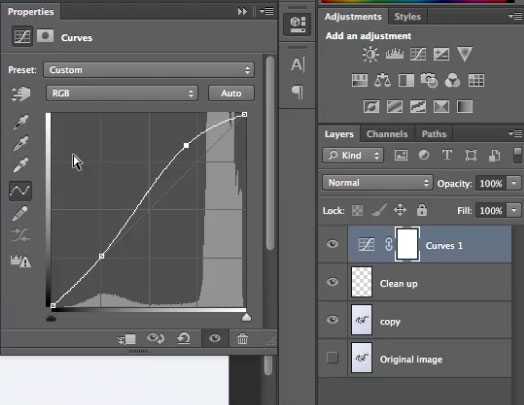
Task: Add a Levels adjustment
Action: coord(394,54)
